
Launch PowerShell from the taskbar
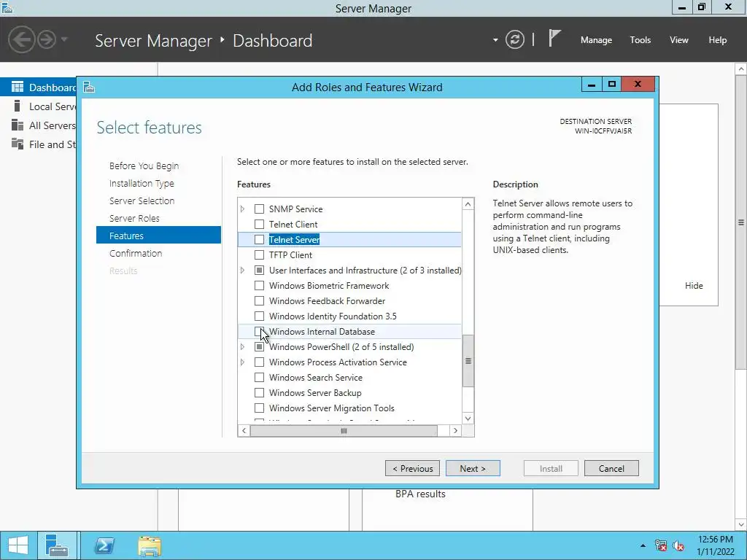tap(104, 545)
